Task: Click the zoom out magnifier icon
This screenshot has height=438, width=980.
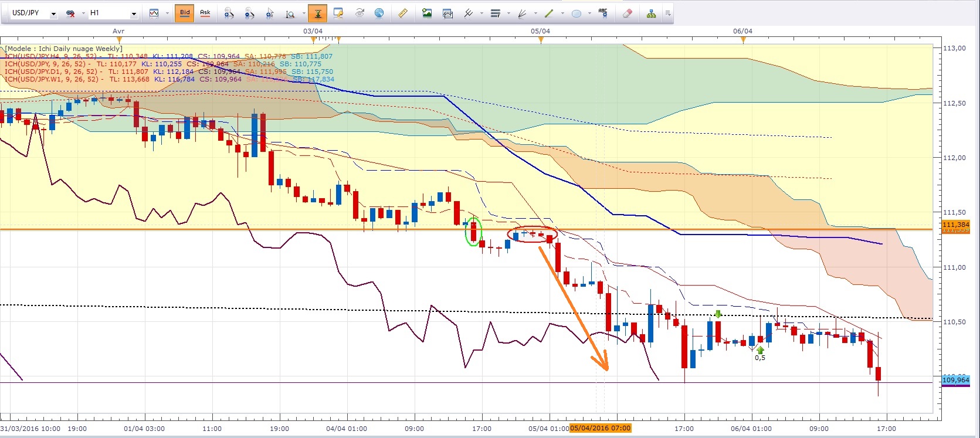Action: [249, 13]
